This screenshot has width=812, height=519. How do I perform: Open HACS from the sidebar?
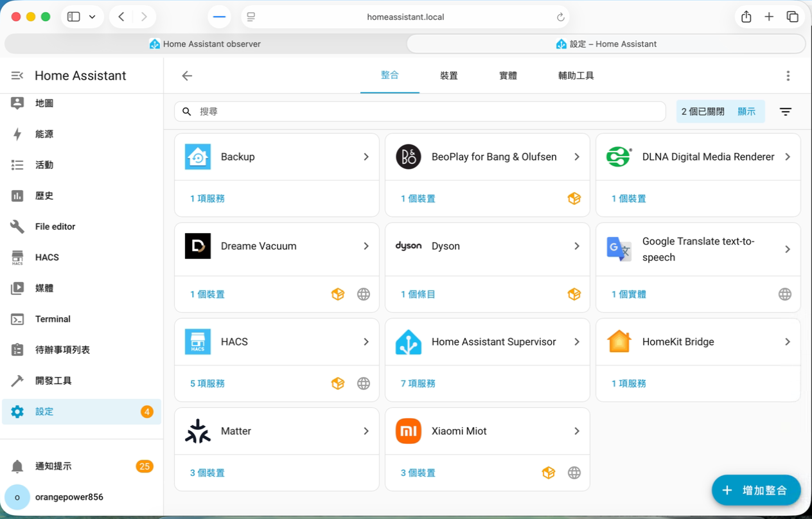pos(48,257)
